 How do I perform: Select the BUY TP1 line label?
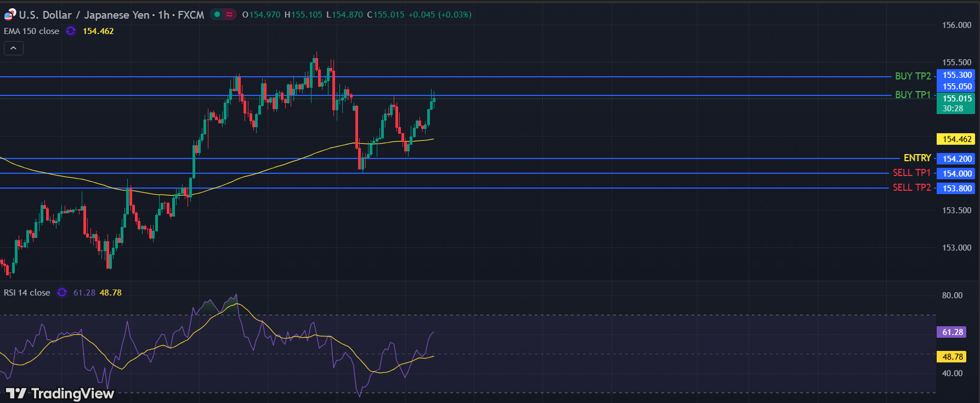pos(913,95)
